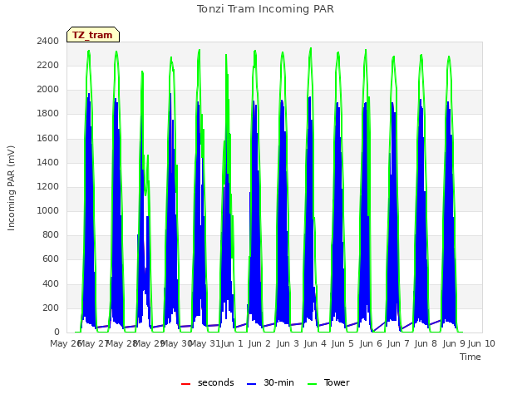Click the 1600 y-axis tick label
Image resolution: width=532 pixels, height=399 pixels.
pos(48,139)
